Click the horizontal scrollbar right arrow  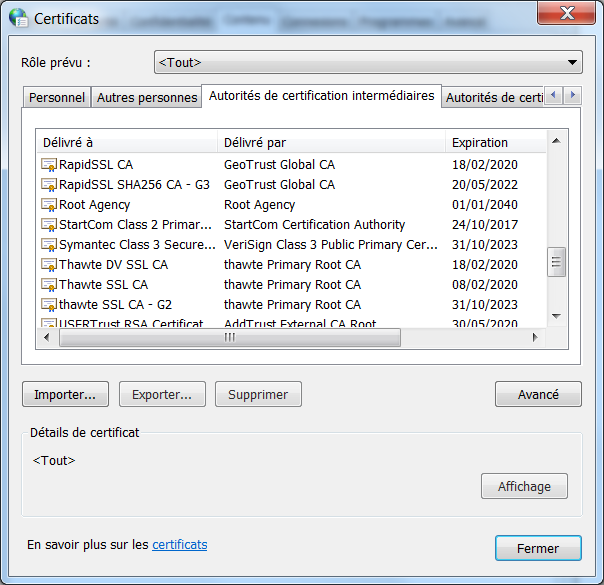pyautogui.click(x=535, y=338)
